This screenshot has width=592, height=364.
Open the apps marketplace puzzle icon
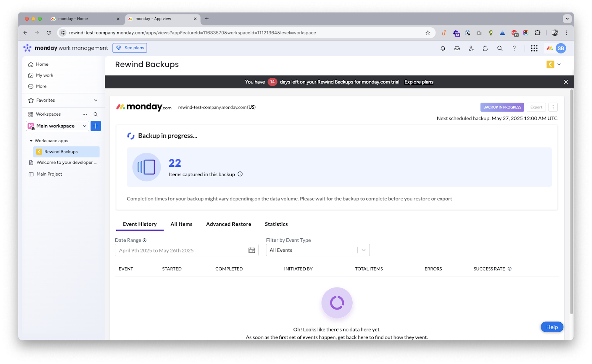(485, 48)
